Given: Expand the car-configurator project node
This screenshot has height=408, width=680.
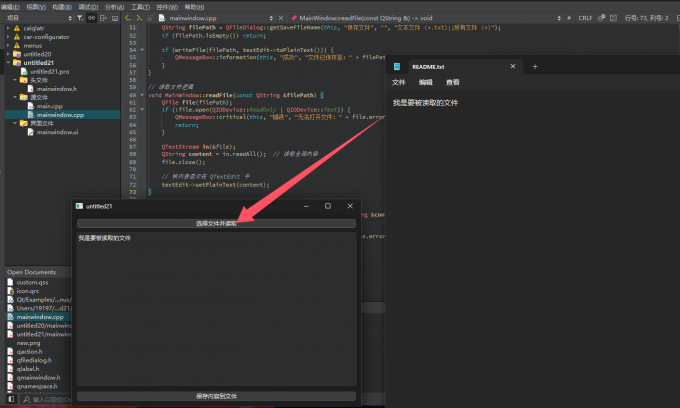Looking at the screenshot, I should (8, 37).
